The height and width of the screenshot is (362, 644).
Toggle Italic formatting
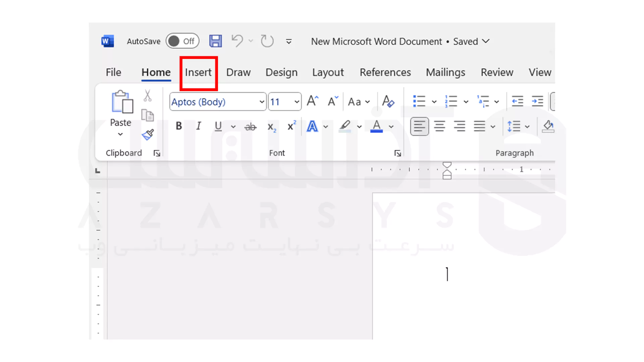pyautogui.click(x=199, y=126)
